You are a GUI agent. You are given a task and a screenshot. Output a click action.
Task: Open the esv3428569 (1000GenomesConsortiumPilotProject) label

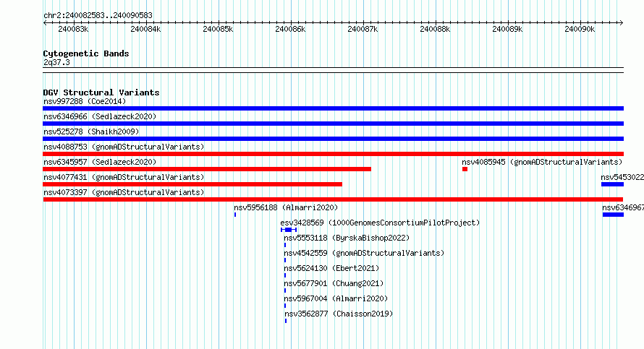click(381, 223)
